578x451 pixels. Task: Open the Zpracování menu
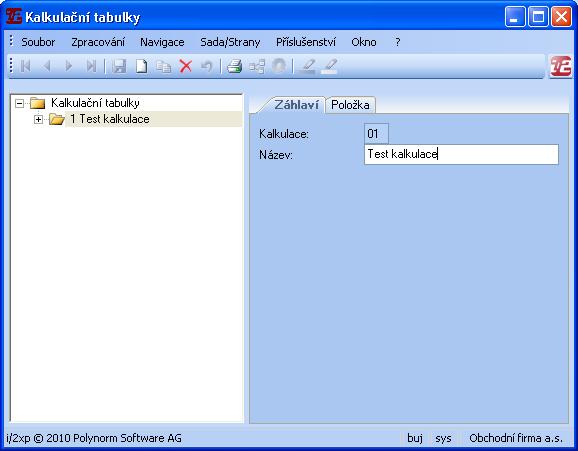pyautogui.click(x=98, y=42)
